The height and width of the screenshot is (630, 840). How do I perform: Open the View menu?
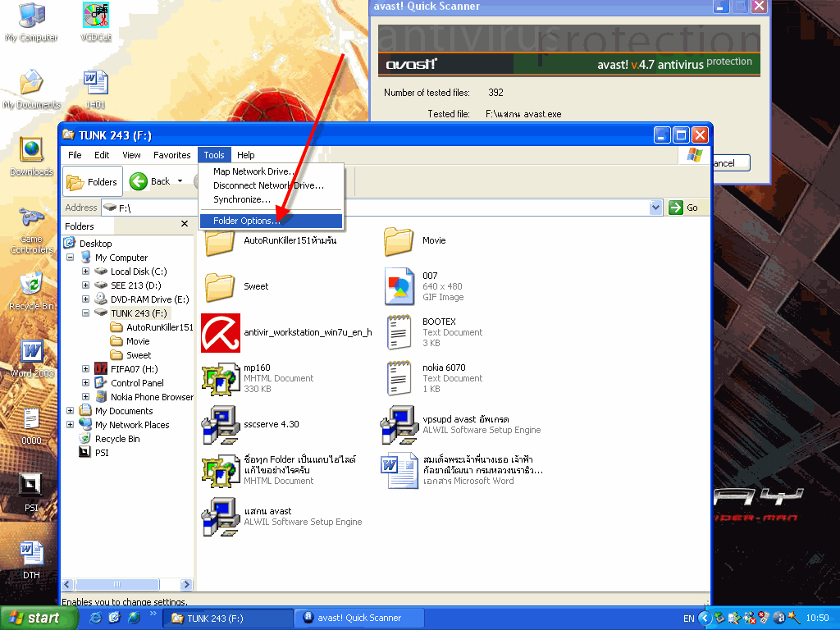(131, 155)
